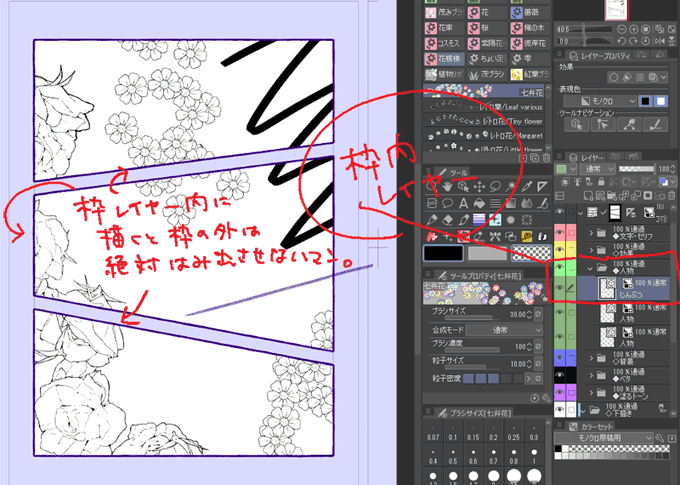Click the border effect circle icon
Viewport: 680px width, 485px height.
tap(613, 77)
